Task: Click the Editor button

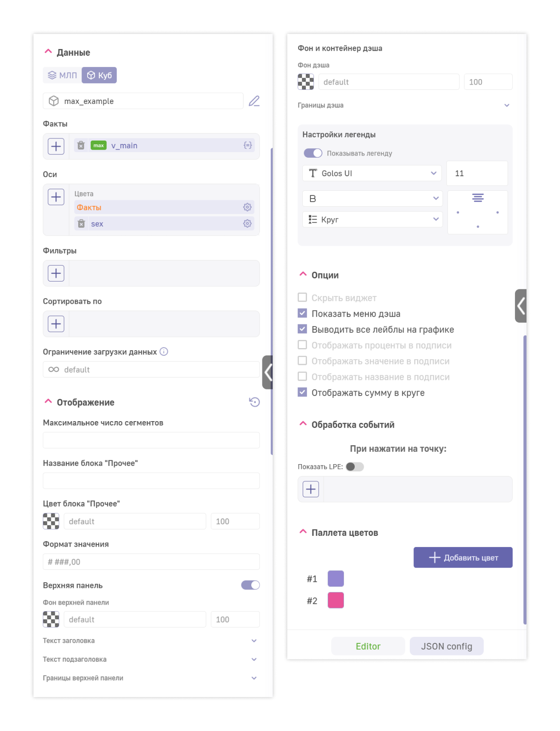Action: [x=368, y=646]
